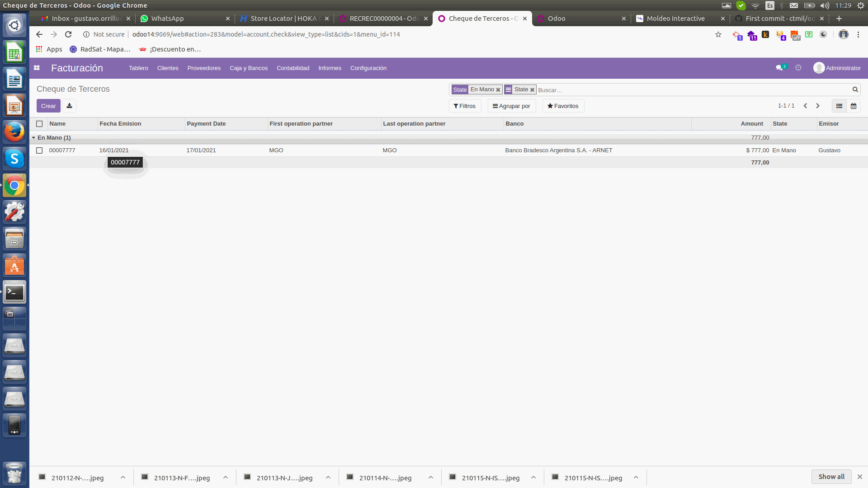This screenshot has height=488, width=868.
Task: Switch to the WhatsApp browser tab
Action: [184, 19]
